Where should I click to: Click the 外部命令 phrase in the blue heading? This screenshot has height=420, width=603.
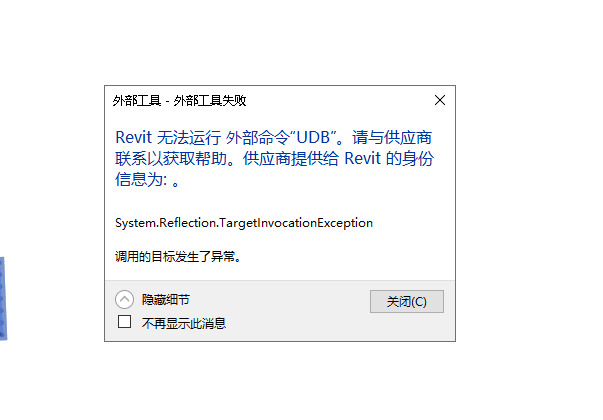pyautogui.click(x=257, y=138)
